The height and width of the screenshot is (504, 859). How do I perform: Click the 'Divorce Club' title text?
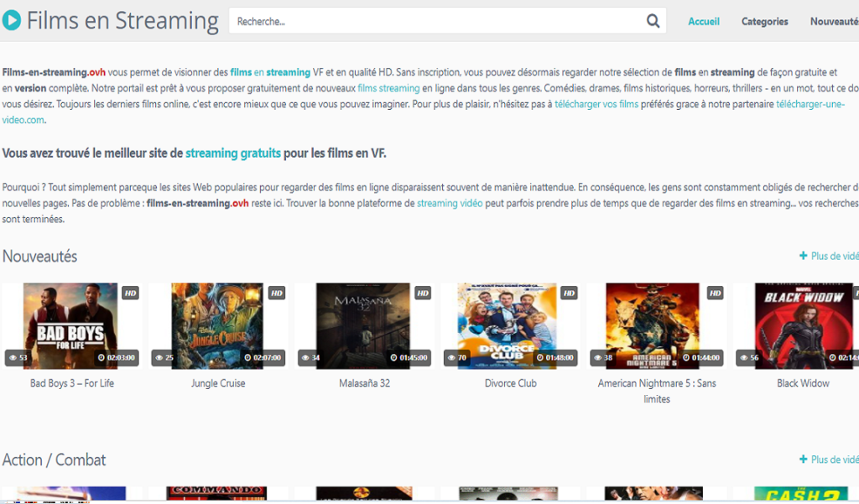click(x=511, y=383)
